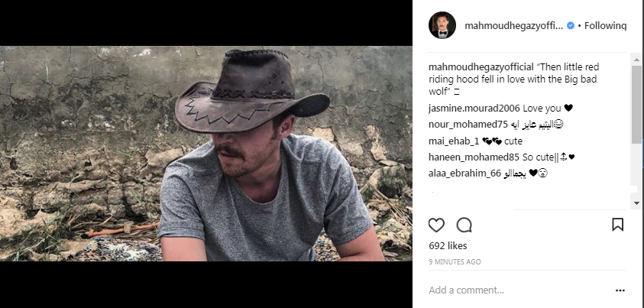Open the nour_mohamed75 commenter profile
The image size is (644, 308).
point(468,125)
